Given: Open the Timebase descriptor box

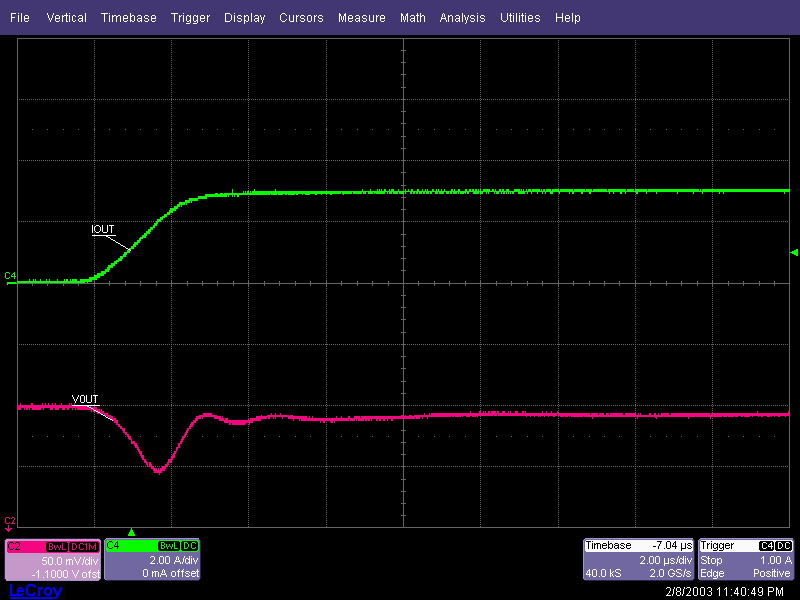Looking at the screenshot, I should point(639,560).
